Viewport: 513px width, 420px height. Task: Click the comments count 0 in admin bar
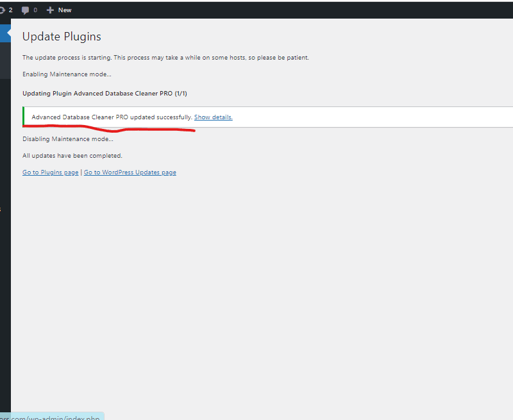(35, 10)
